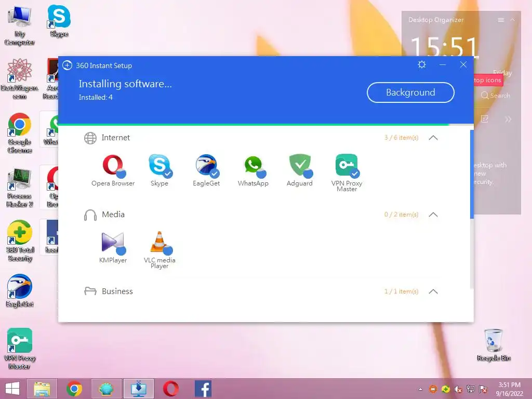Click the double-arrow icon in Desktop Organizer
This screenshot has width=532, height=399.
508,119
